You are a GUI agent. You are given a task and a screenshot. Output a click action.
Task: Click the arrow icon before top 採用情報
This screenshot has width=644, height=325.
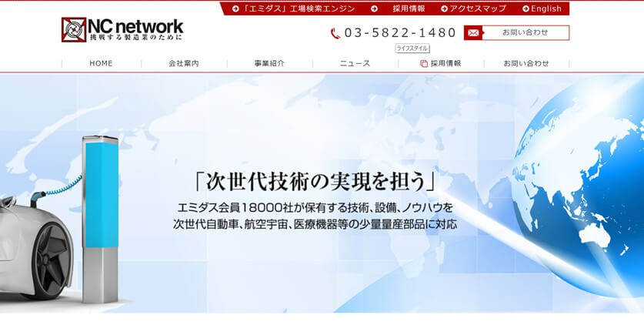tap(374, 8)
